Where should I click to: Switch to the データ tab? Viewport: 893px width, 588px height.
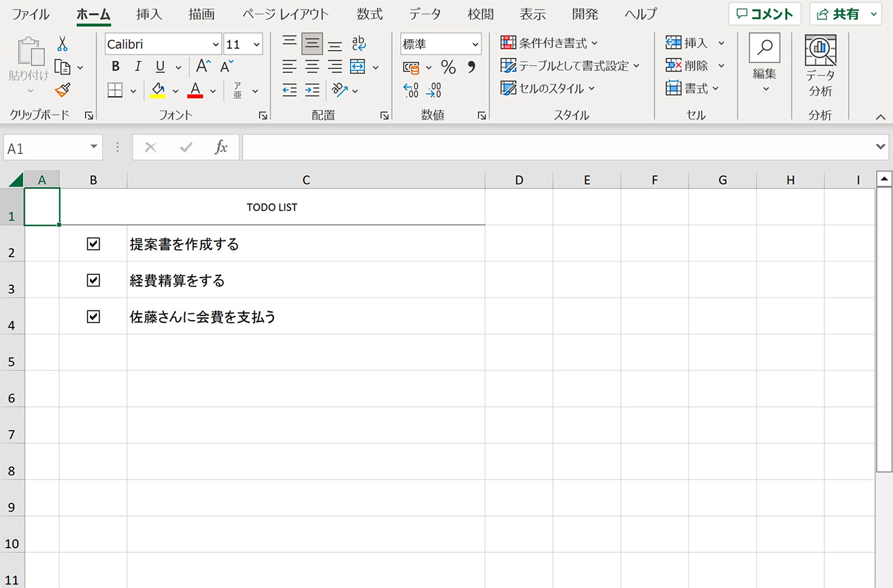[425, 14]
